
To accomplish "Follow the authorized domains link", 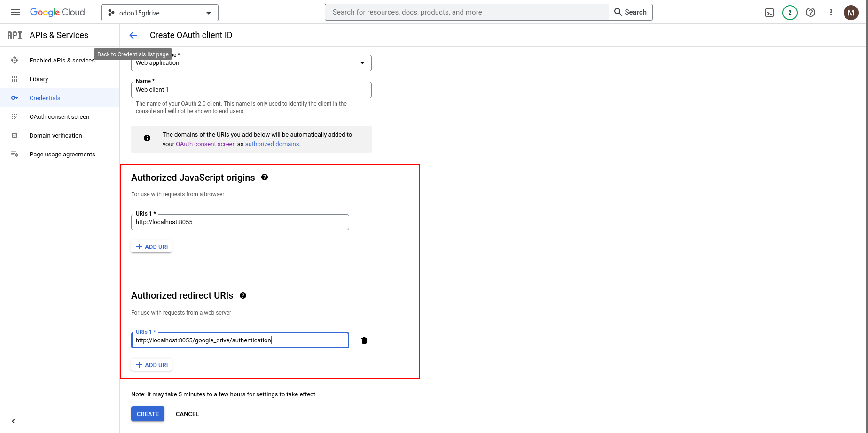I will (272, 144).
